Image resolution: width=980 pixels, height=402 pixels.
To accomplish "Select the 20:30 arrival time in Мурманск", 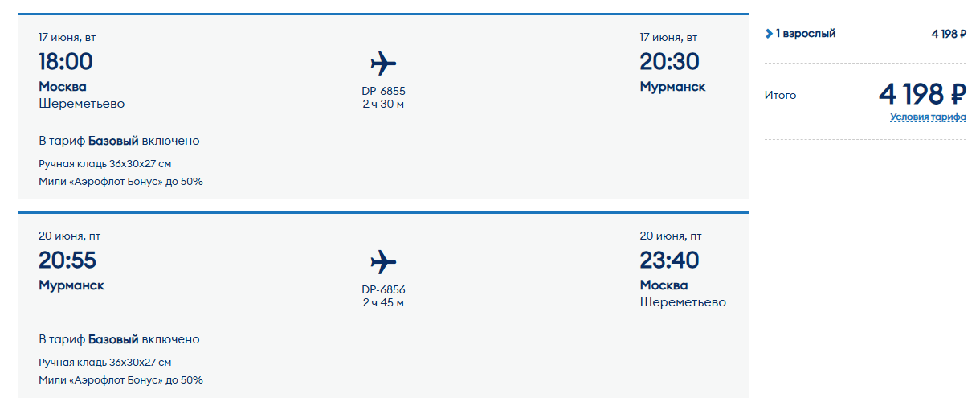I will point(669,61).
